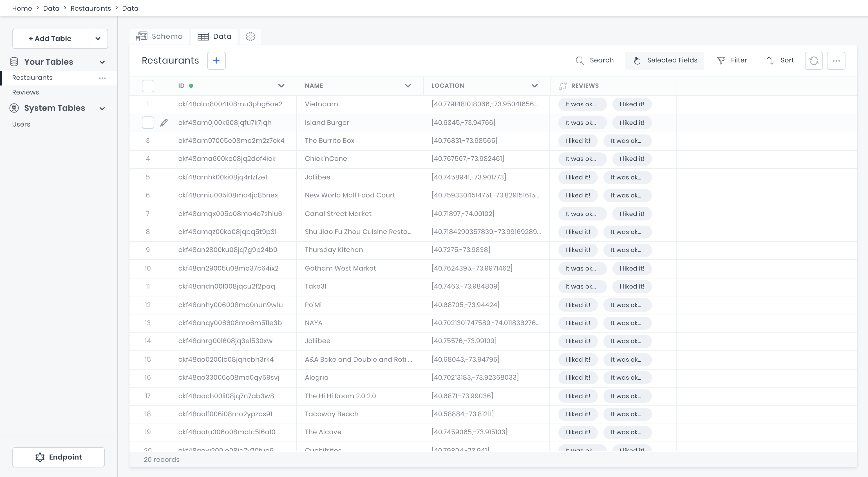The width and height of the screenshot is (868, 477).
Task: Switch to the Data tab
Action: [x=214, y=36]
